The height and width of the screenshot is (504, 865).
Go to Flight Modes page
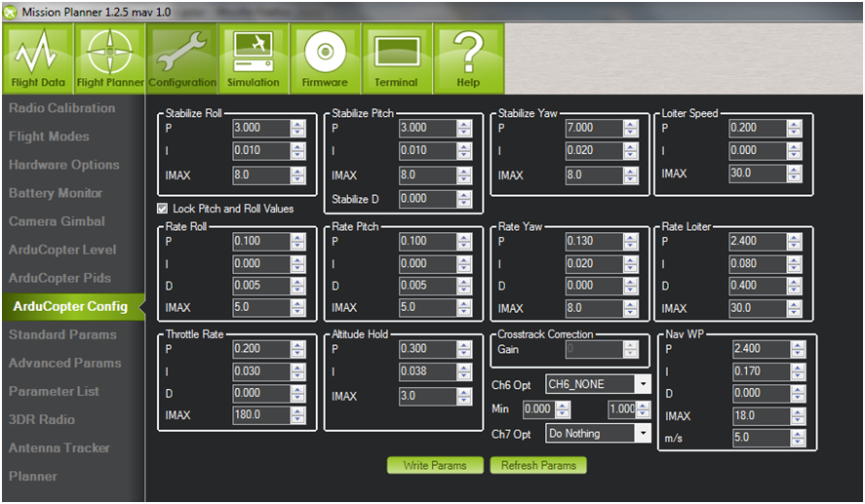pos(49,136)
